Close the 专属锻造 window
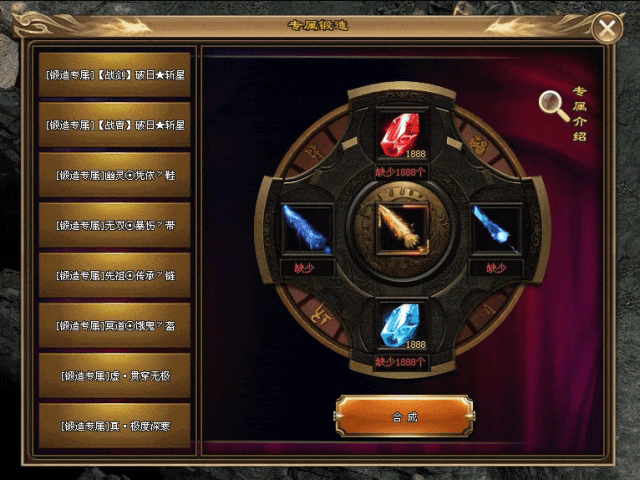This screenshot has width=640, height=480. [607, 28]
